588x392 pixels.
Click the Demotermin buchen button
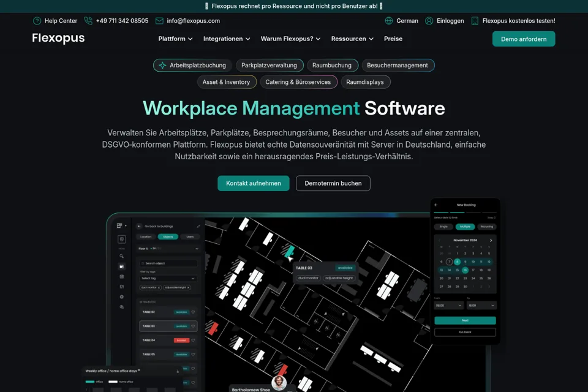(x=333, y=183)
